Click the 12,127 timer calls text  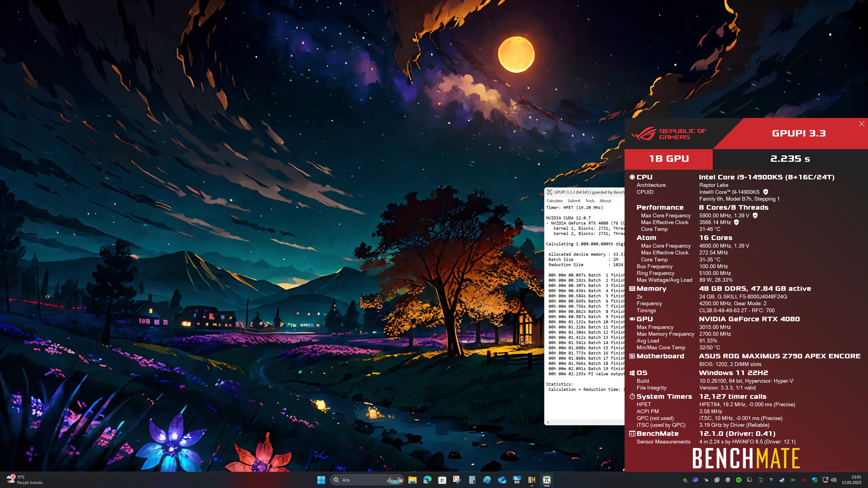(x=733, y=396)
